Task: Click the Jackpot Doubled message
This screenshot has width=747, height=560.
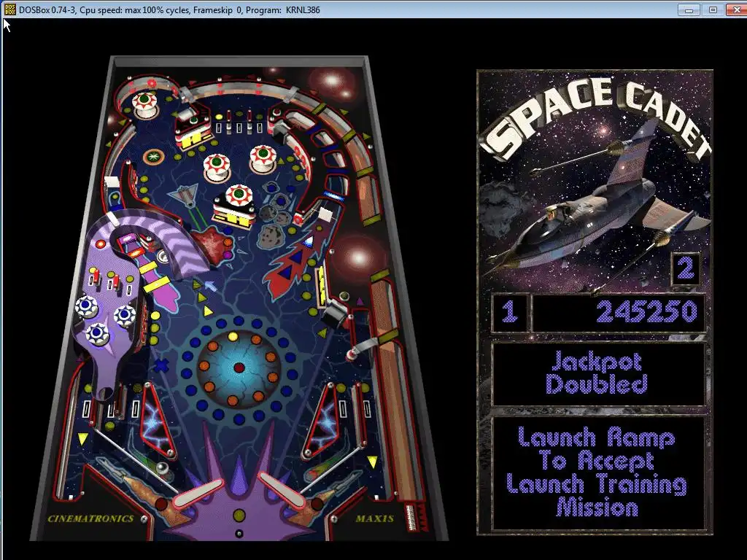Action: (x=597, y=373)
